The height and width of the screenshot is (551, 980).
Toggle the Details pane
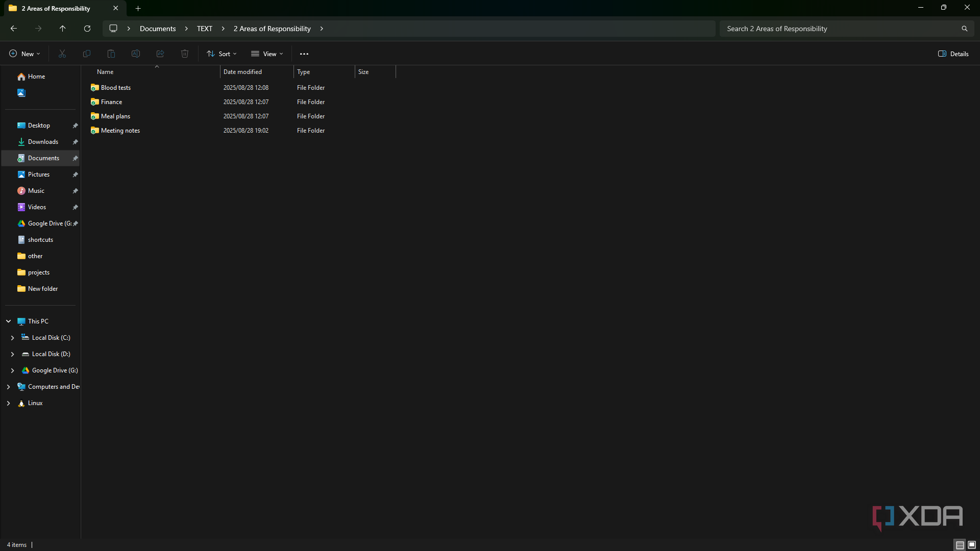click(x=953, y=54)
